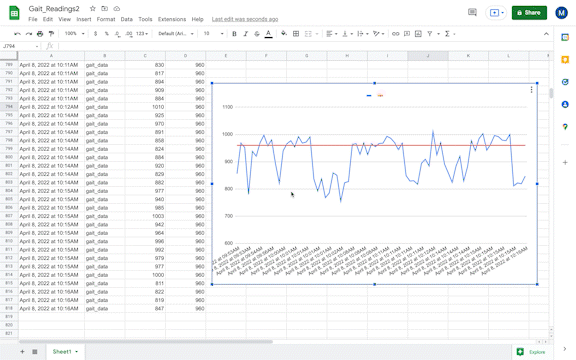
Task: Open text wrapping dropdown
Action: coord(363,34)
